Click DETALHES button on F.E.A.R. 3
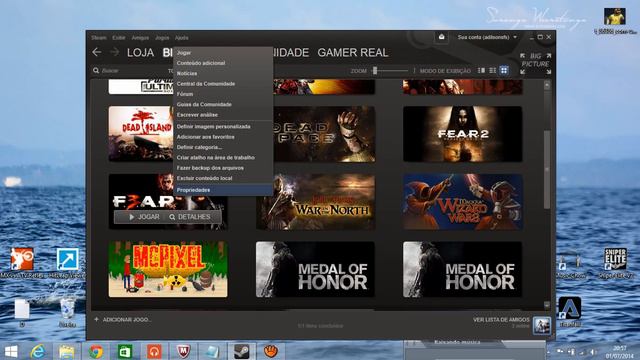 [190, 217]
